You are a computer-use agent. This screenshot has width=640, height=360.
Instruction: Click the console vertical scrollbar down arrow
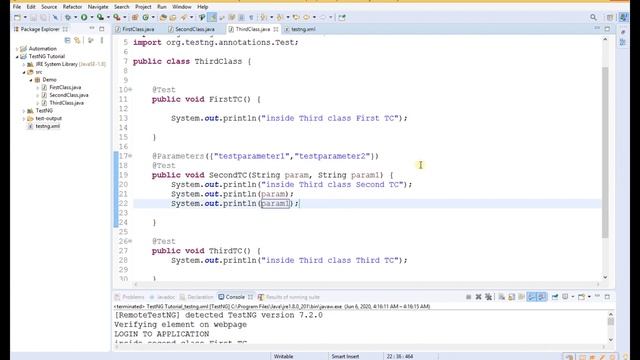[611, 340]
